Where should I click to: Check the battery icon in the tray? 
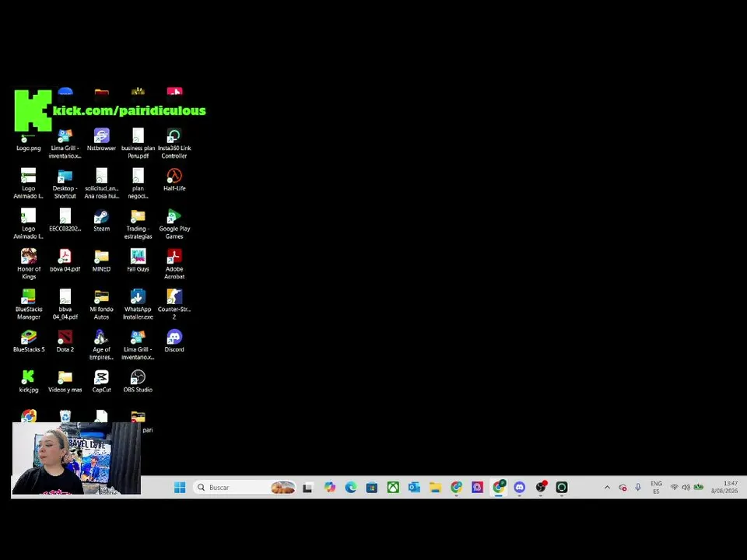pyautogui.click(x=699, y=487)
